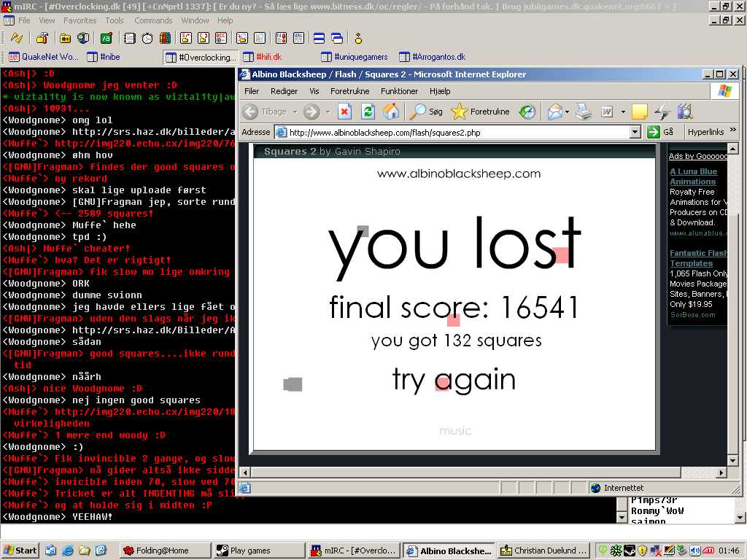This screenshot has height=560, width=747.
Task: Click the volume icon in system tray
Action: coord(695,551)
